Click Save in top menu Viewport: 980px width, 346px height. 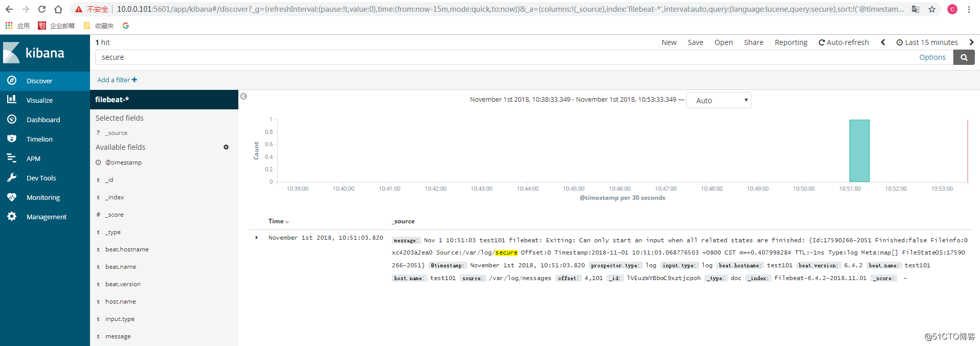click(x=695, y=42)
